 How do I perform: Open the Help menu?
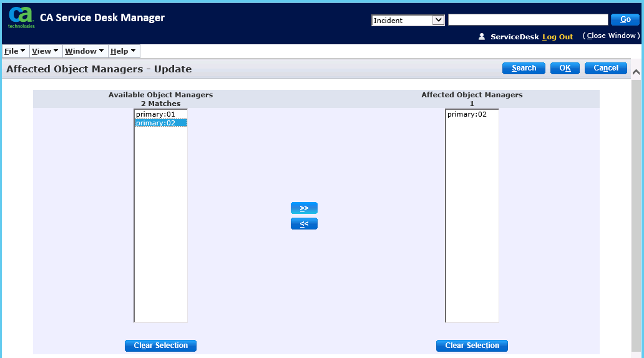click(x=123, y=51)
